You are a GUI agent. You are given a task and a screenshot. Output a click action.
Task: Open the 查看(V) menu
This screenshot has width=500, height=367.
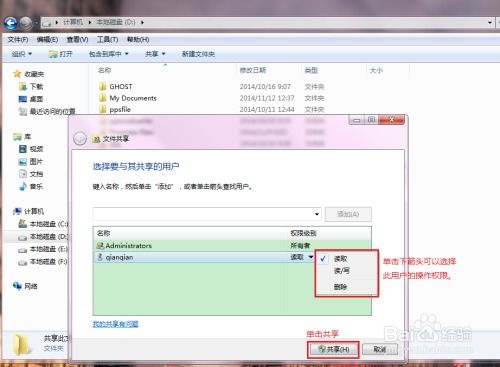click(x=77, y=40)
